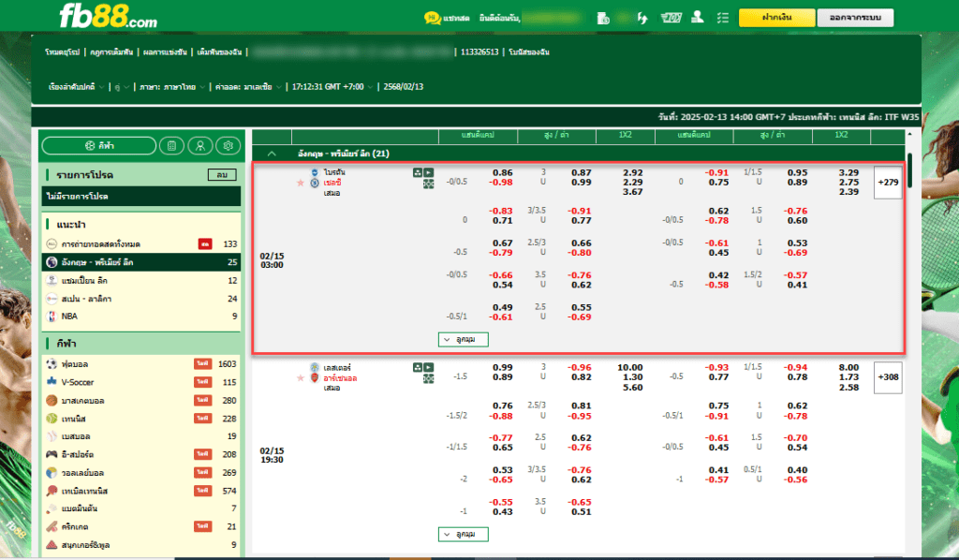Open the odds type dropdown (มาเลเซีย)
Image resolution: width=959 pixels, height=560 pixels.
[248, 87]
